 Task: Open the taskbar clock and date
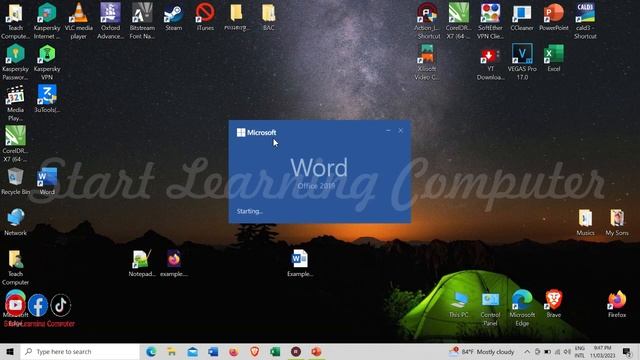(x=602, y=352)
